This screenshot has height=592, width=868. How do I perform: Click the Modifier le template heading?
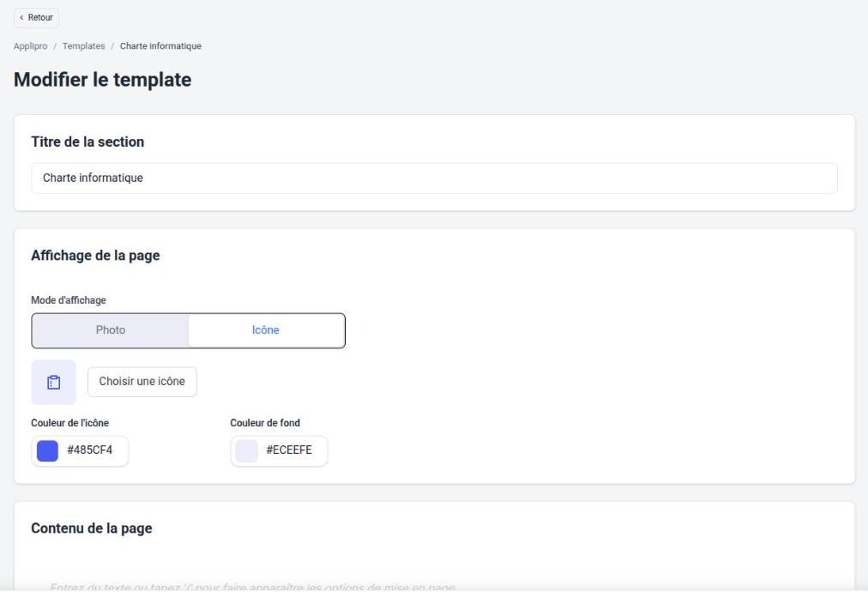102,80
